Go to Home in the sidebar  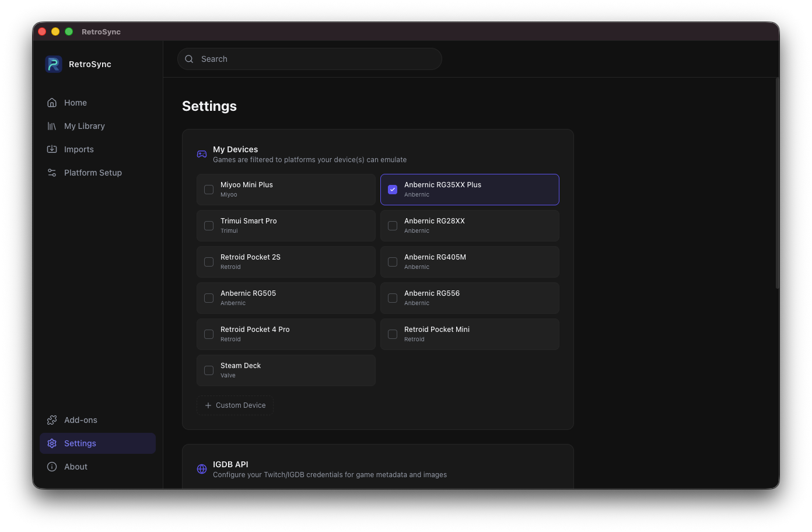pos(97,103)
